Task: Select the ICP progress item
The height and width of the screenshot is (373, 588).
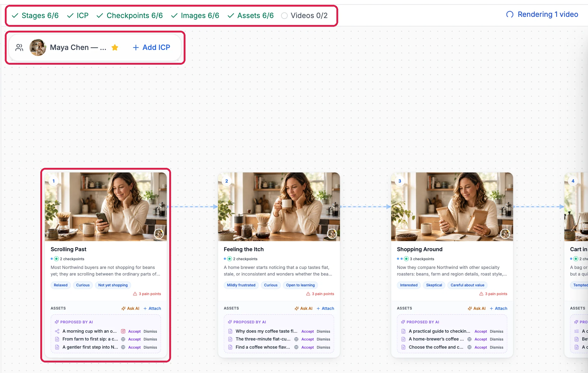Action: point(78,16)
